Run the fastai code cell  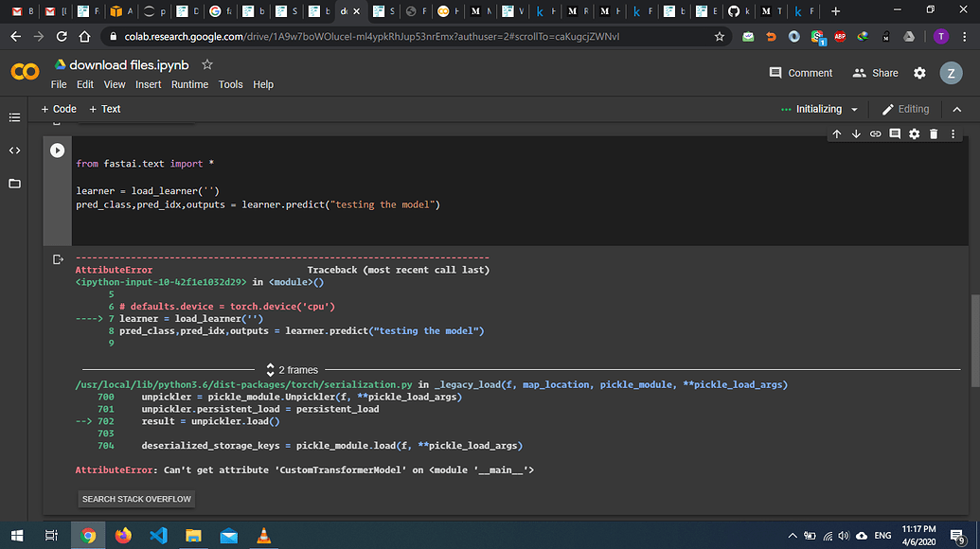pyautogui.click(x=57, y=149)
